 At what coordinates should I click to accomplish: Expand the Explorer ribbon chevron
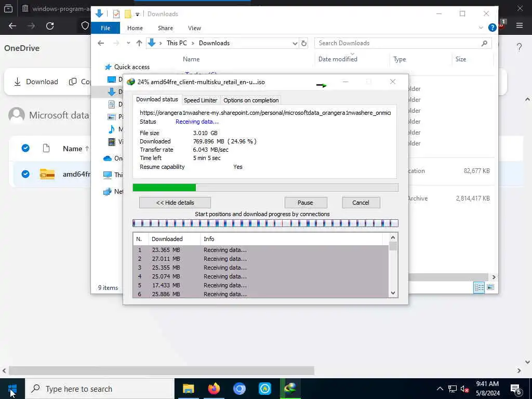coord(481,28)
